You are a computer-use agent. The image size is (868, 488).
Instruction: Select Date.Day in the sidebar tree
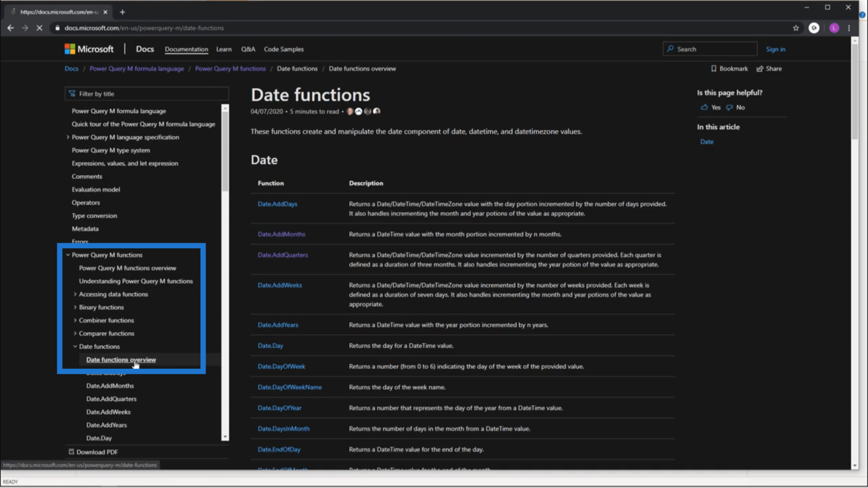99,438
